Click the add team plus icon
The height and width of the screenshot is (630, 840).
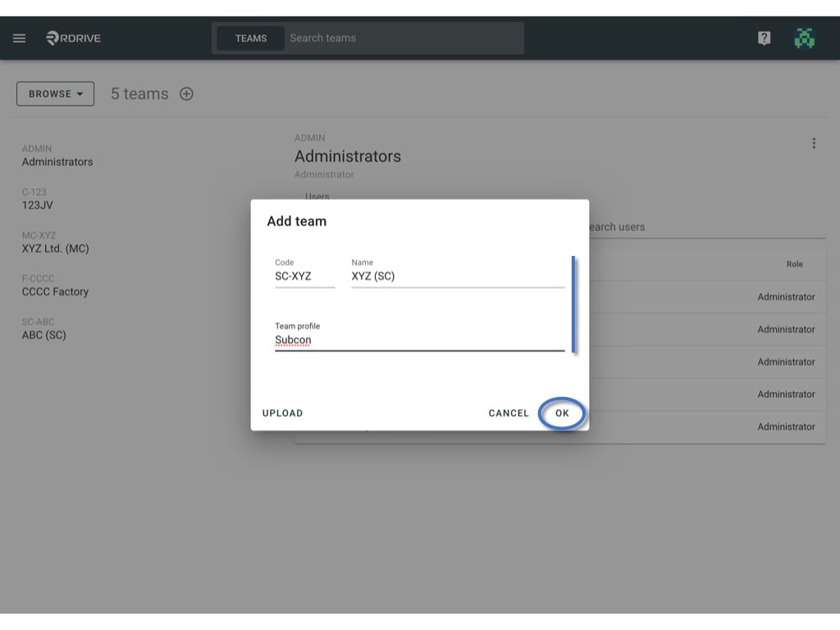coord(186,94)
